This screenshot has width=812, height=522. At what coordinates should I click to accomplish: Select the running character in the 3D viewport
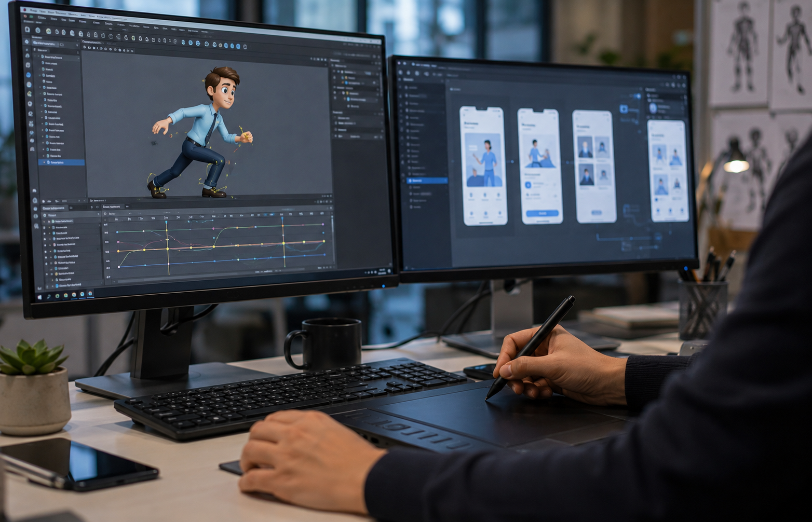(201, 133)
